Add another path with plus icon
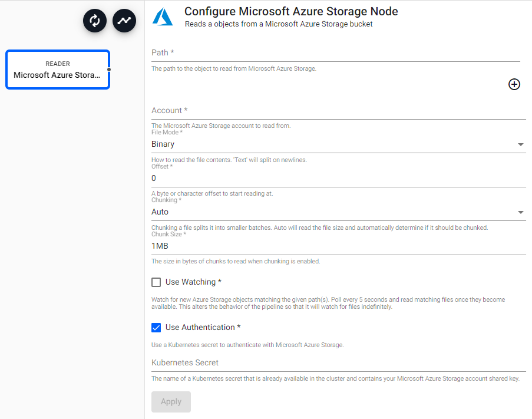This screenshot has width=532, height=419. (x=514, y=84)
